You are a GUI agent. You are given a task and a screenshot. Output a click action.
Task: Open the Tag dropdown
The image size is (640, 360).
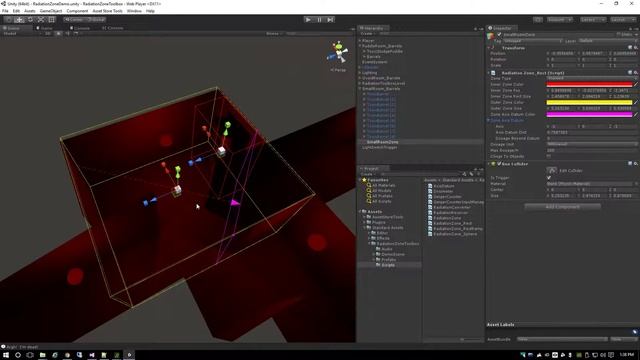click(533, 41)
